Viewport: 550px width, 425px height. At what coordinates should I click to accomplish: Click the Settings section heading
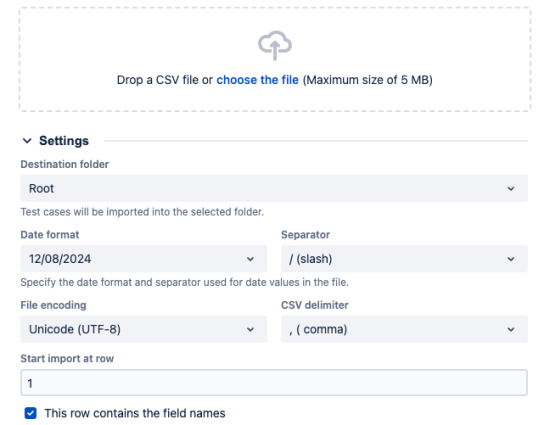(64, 141)
